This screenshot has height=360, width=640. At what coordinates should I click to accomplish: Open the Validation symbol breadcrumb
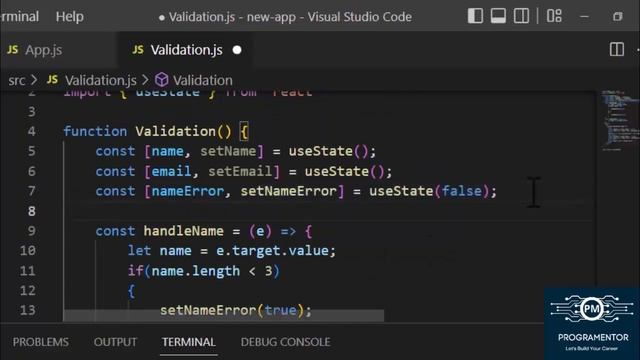(202, 80)
